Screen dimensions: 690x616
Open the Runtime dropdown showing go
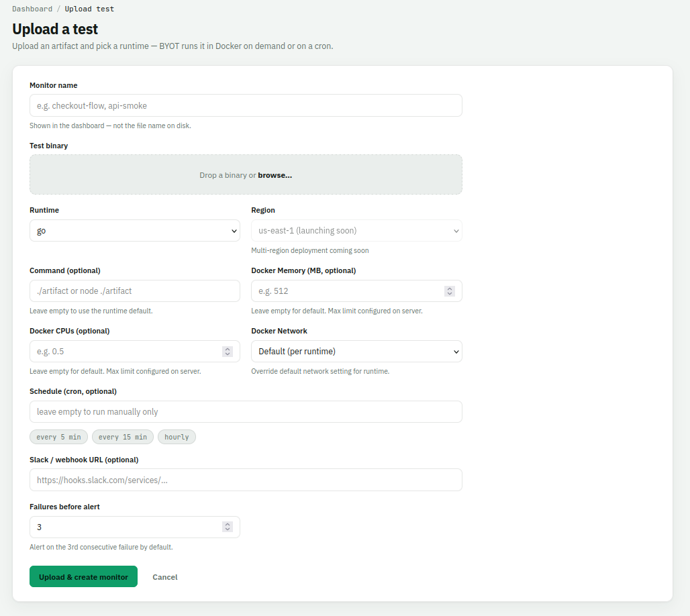pyautogui.click(x=135, y=231)
